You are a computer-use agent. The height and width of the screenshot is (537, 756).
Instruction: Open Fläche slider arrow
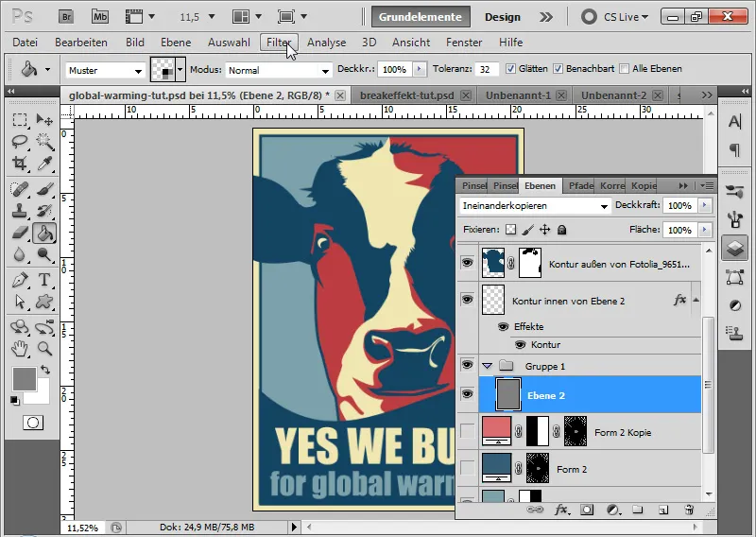click(x=705, y=230)
